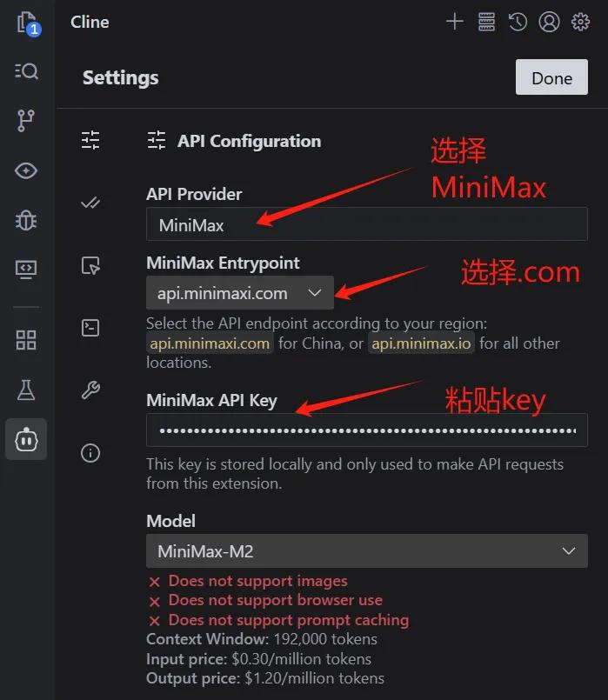Open the Explorer files icon in activity bar

tap(27, 23)
